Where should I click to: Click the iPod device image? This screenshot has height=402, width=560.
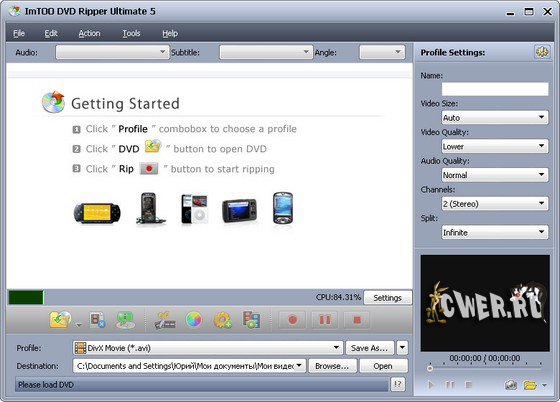click(194, 209)
